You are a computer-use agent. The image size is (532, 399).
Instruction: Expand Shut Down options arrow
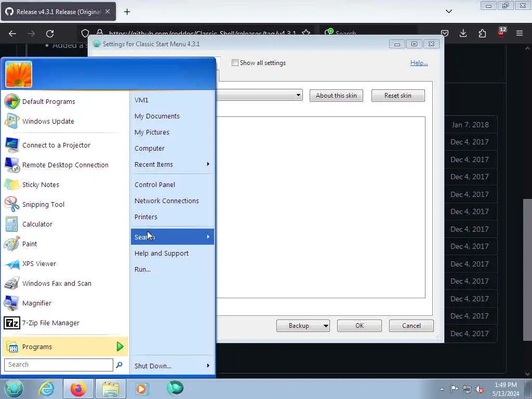[x=208, y=365]
